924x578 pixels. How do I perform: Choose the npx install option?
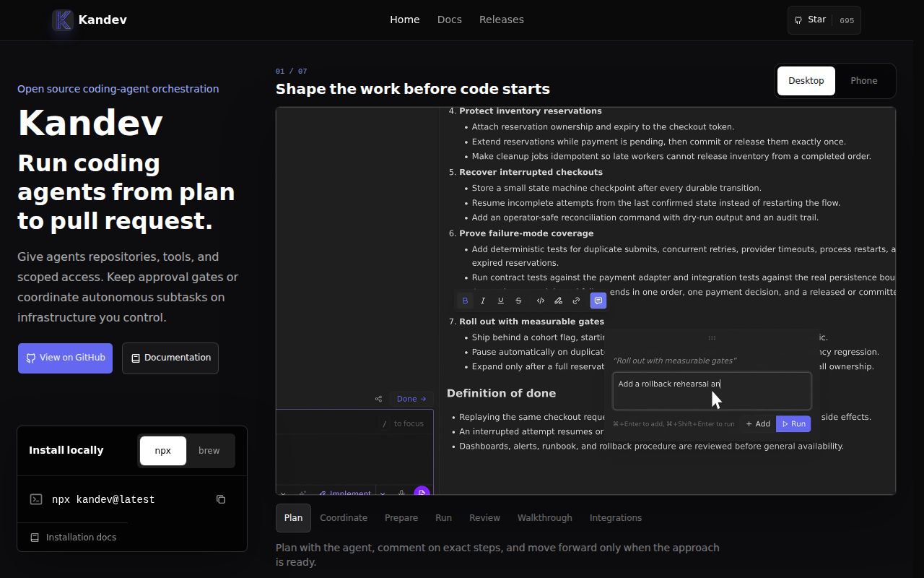click(x=163, y=451)
